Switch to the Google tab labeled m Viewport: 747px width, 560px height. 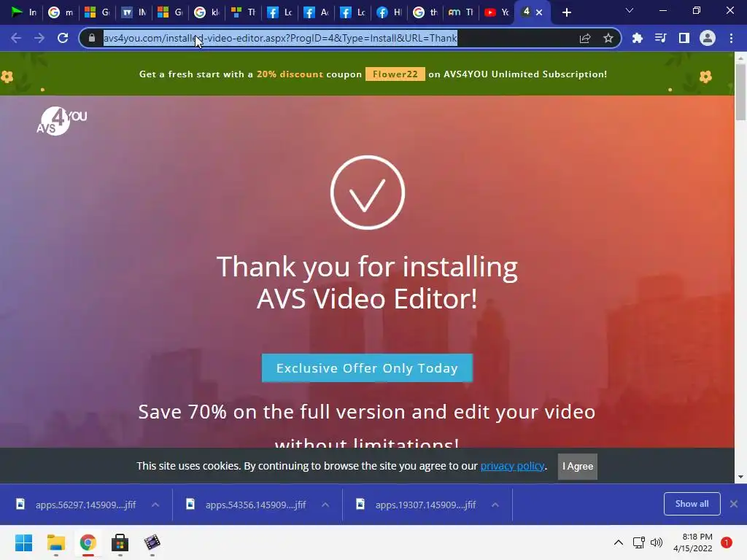click(61, 12)
